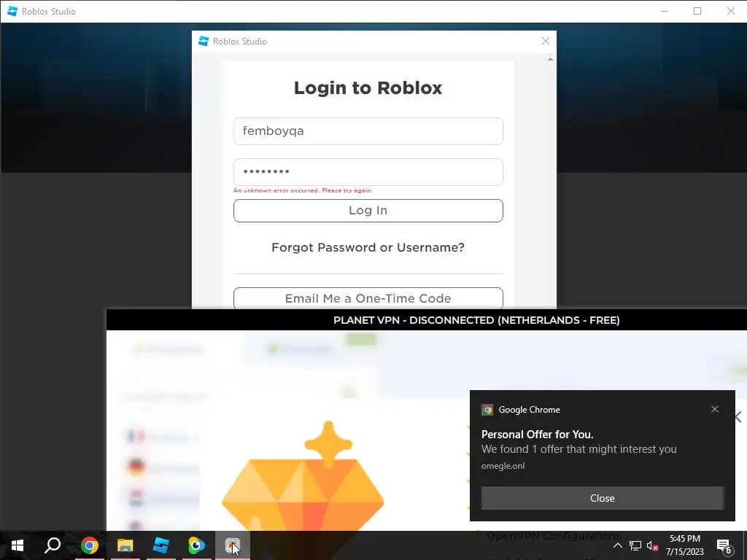Click the Google Chrome icon in notification header
The width and height of the screenshot is (747, 560).
tap(487, 410)
